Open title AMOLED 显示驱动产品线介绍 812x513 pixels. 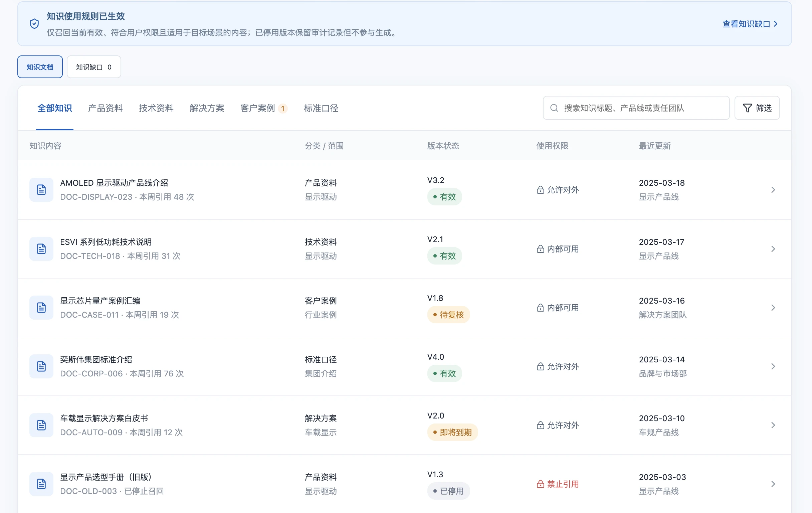(x=114, y=183)
